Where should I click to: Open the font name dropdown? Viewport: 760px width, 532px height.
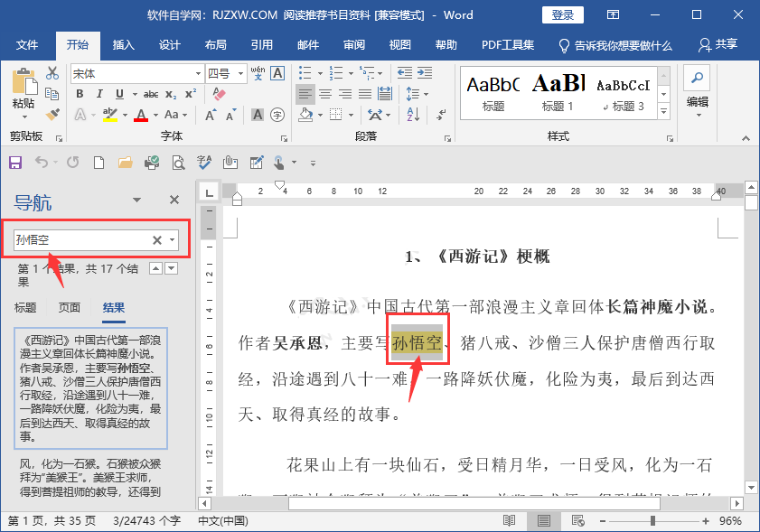(x=198, y=74)
